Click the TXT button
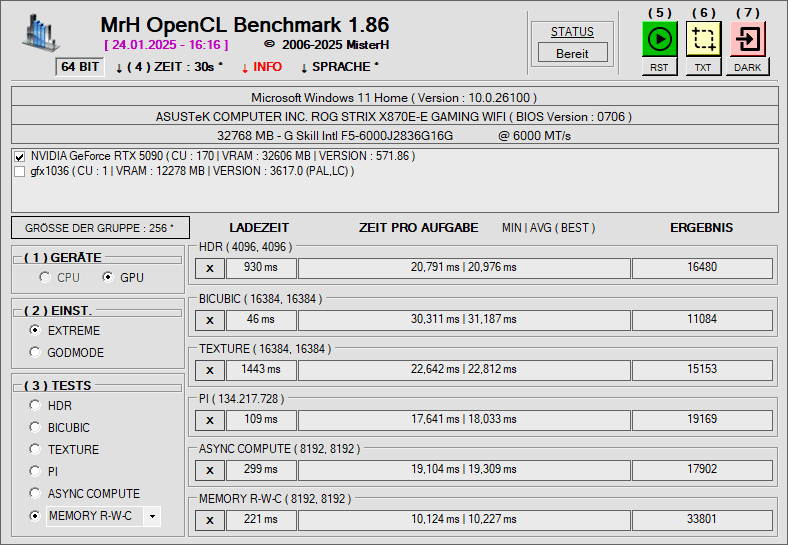This screenshot has height=545, width=788. pyautogui.click(x=703, y=67)
